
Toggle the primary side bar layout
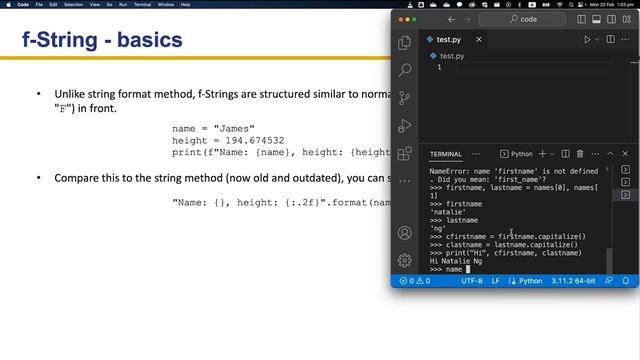click(581, 19)
